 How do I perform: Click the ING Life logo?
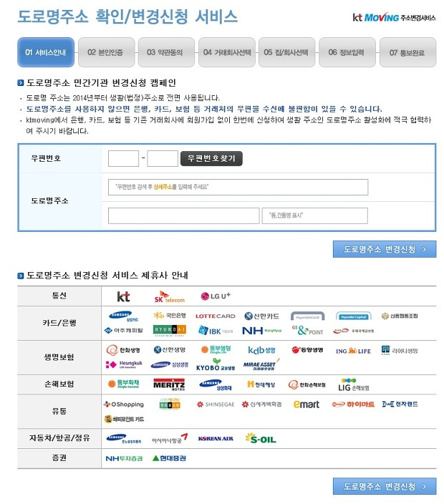(x=353, y=351)
